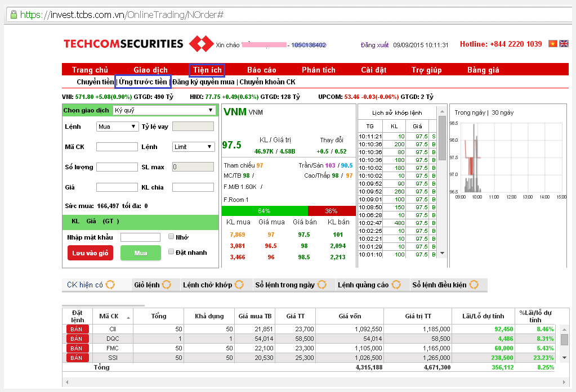Click holdings table scrollbar down arrow
The image size is (576, 392).
click(x=565, y=358)
